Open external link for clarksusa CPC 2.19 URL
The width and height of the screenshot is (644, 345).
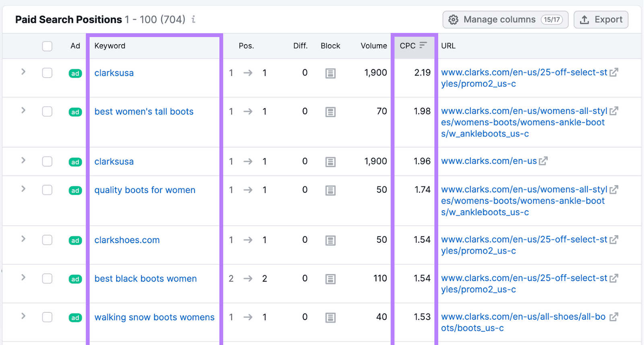(614, 72)
